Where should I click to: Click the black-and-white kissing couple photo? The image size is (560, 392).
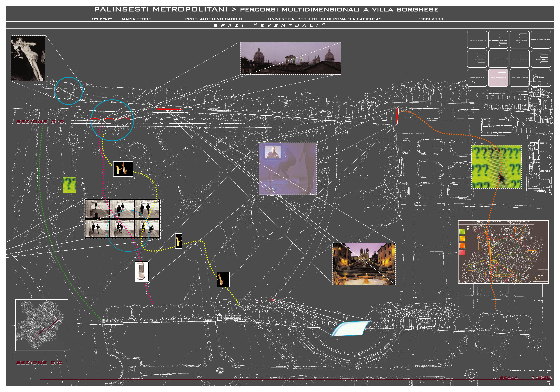(28, 58)
